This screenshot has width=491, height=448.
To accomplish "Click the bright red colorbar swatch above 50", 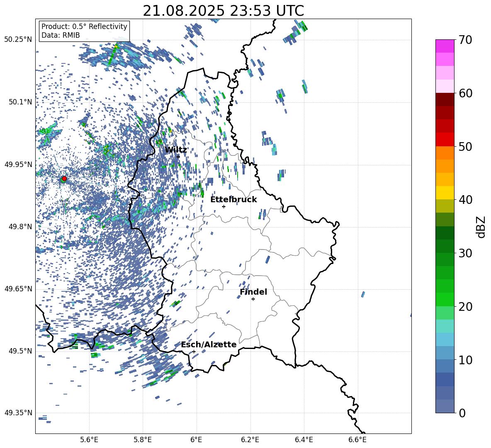I will click(445, 140).
